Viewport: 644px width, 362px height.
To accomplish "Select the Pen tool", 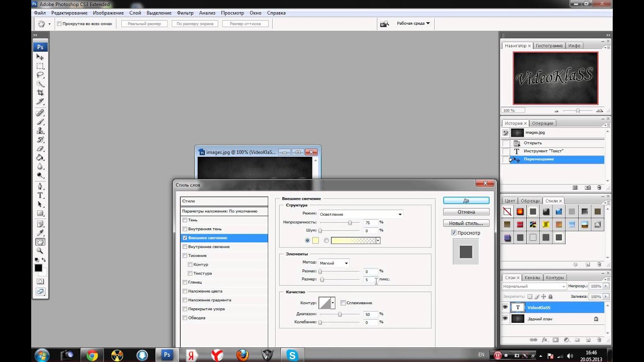I will pos(40,187).
